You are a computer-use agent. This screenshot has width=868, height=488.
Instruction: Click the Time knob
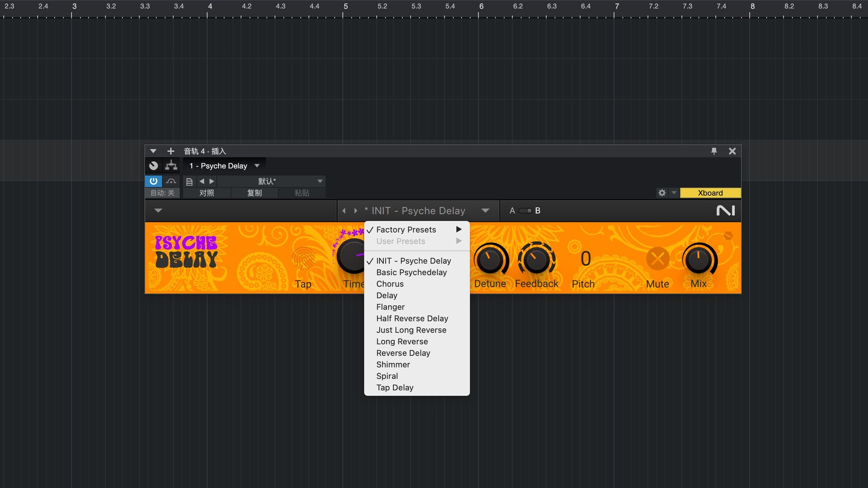tap(352, 256)
